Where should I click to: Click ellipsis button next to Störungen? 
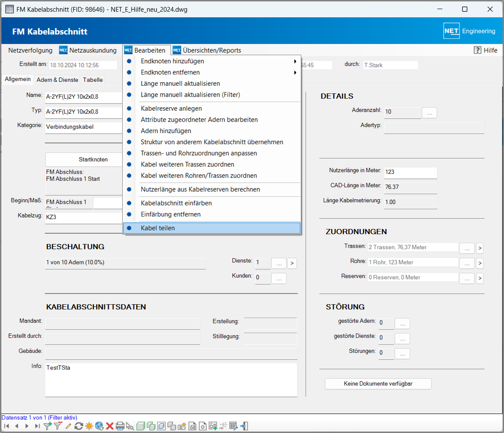(x=402, y=353)
